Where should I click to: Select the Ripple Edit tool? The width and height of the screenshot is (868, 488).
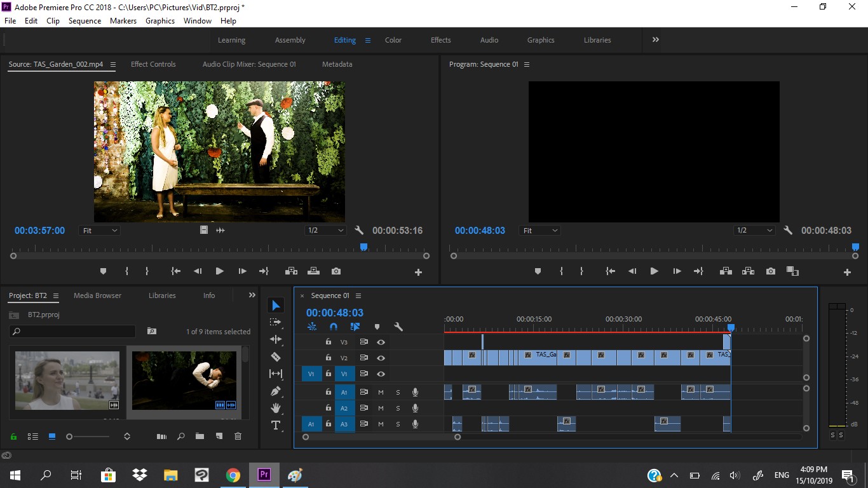[x=276, y=340]
